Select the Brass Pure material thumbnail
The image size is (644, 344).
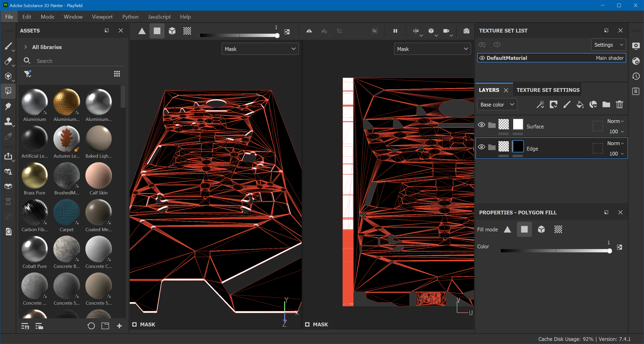[35, 175]
